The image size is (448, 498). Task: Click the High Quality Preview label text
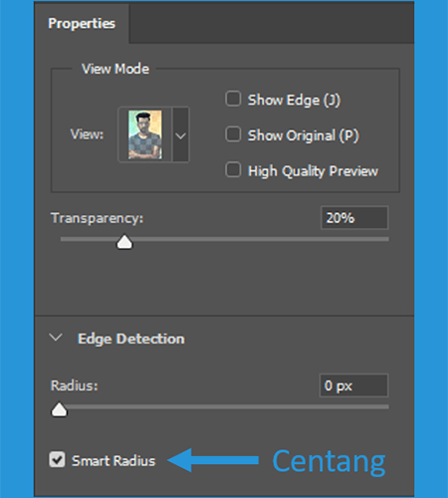[313, 171]
